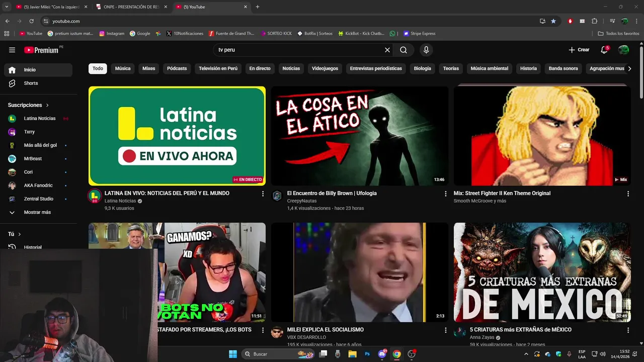
Task: Open the Chrome extensions puzzle icon
Action: tap(594, 21)
